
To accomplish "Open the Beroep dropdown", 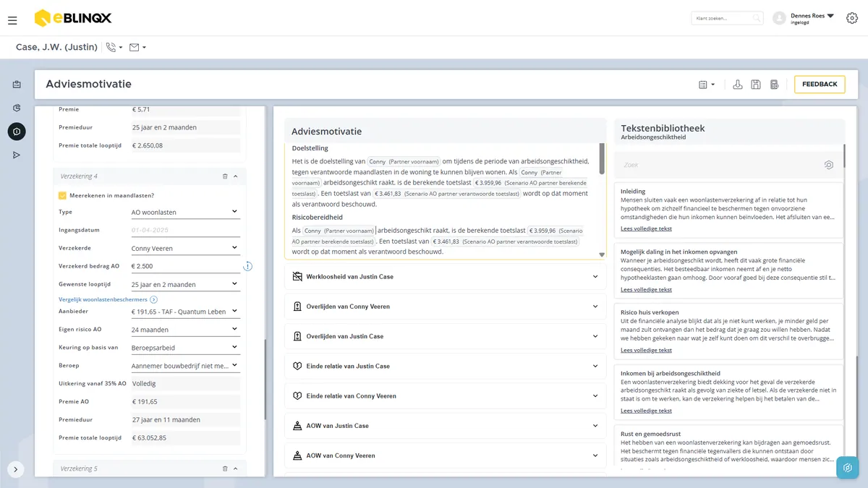I will click(x=184, y=366).
